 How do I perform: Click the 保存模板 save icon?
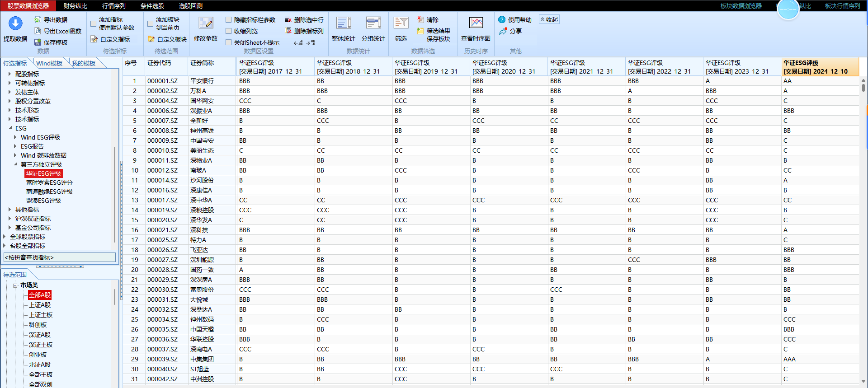point(38,42)
